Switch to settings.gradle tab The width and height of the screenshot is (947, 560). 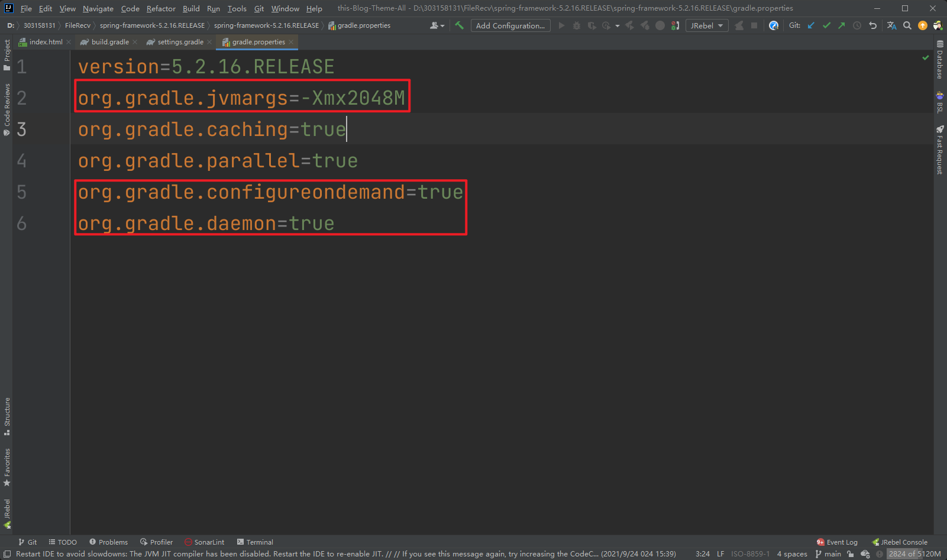[x=180, y=42]
